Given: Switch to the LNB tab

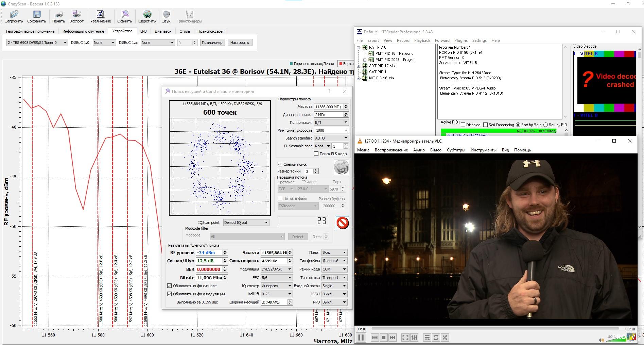Looking at the screenshot, I should click(x=143, y=31).
